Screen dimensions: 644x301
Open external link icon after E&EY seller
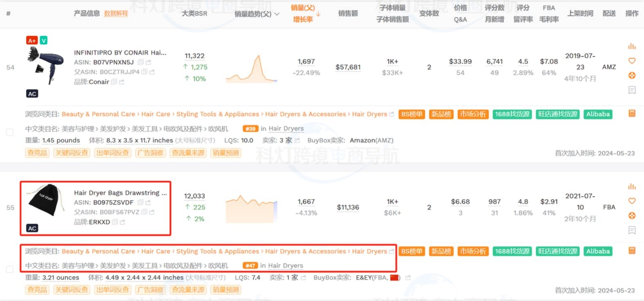(x=408, y=277)
